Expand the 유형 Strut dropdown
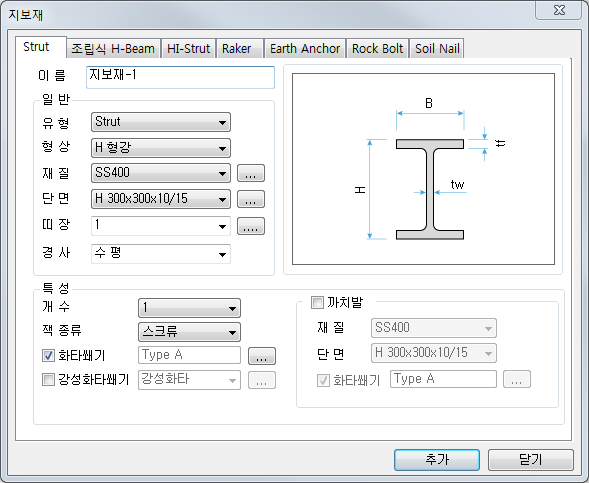The height and width of the screenshot is (483, 589). pos(161,122)
